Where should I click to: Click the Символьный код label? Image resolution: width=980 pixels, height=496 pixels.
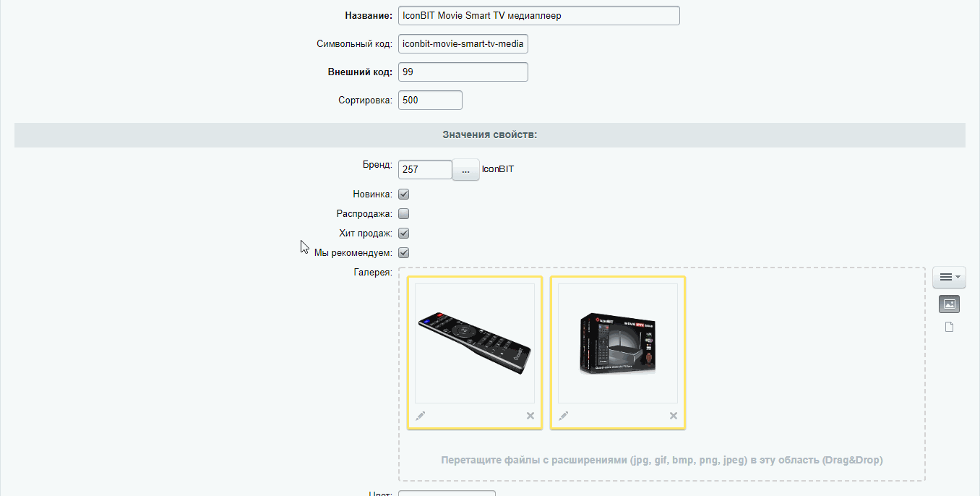click(x=355, y=44)
